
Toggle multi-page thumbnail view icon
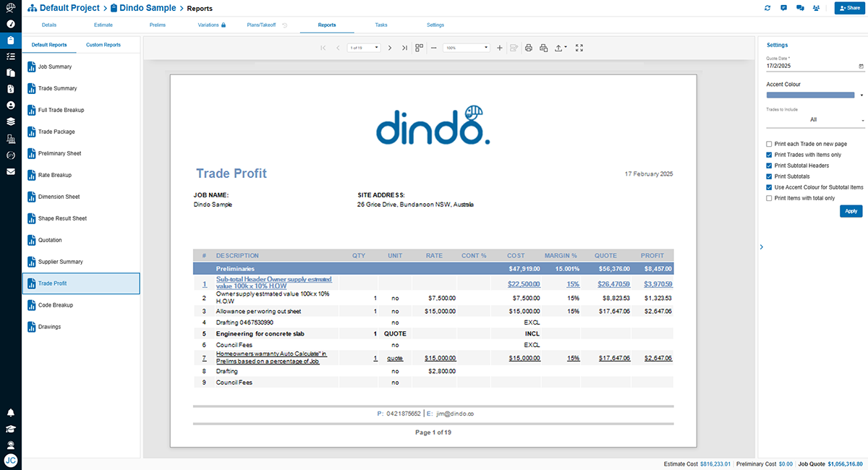click(x=419, y=48)
